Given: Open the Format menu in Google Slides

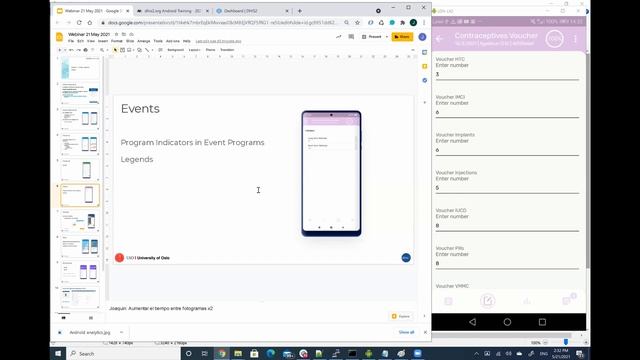Looking at the screenshot, I should pyautogui.click(x=117, y=41).
